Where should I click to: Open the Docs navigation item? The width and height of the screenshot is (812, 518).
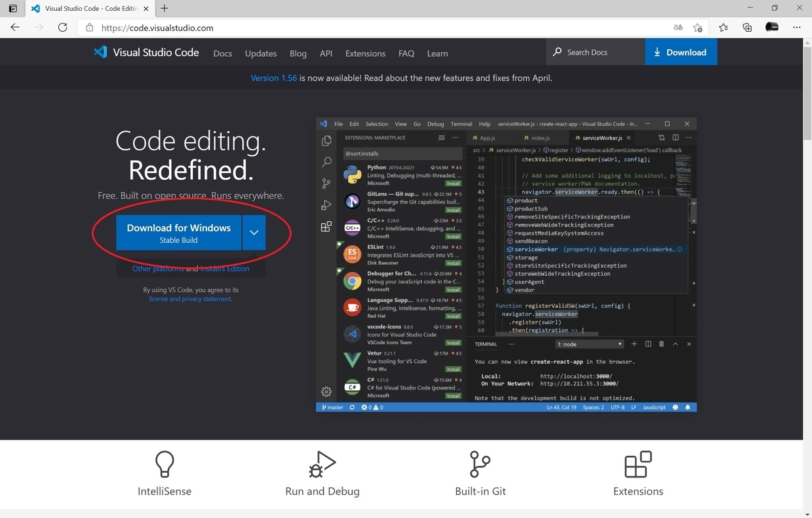point(223,53)
